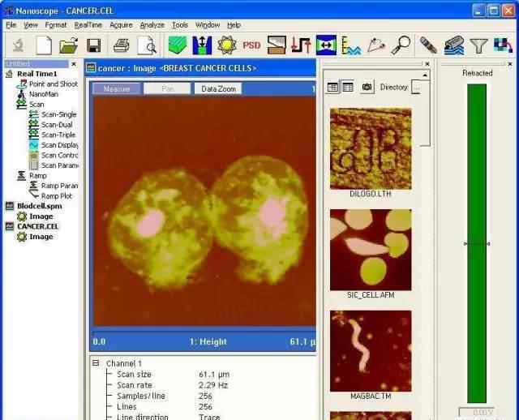
Task: Open the Acquire menu
Action: click(121, 25)
